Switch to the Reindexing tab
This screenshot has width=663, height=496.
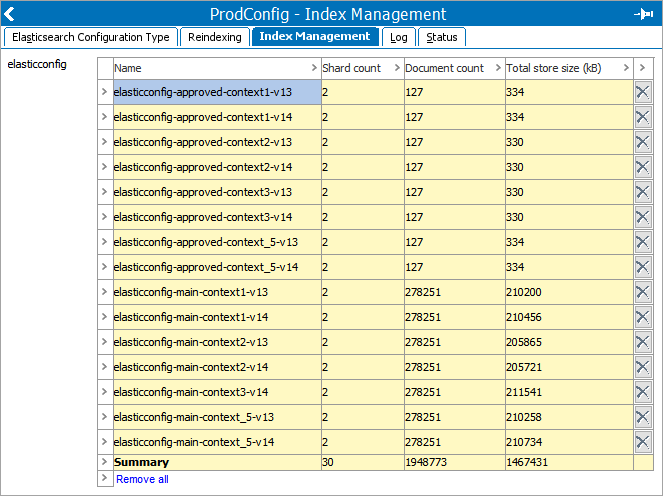(214, 37)
